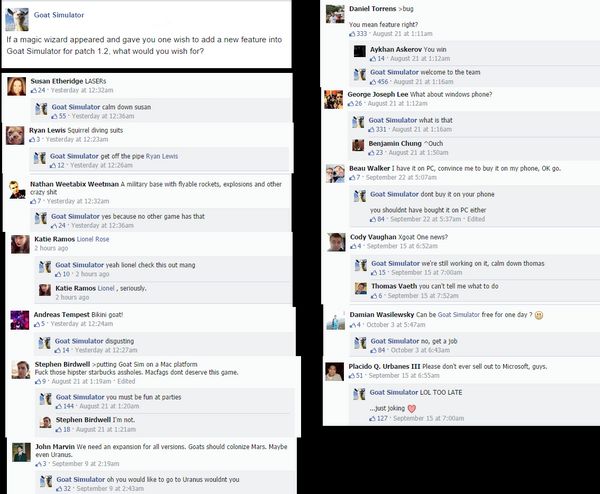Screen dimensions: 600x494
Task: Open the tagged Lionel Rose link in Katie Ramos' comment
Action: (x=93, y=239)
